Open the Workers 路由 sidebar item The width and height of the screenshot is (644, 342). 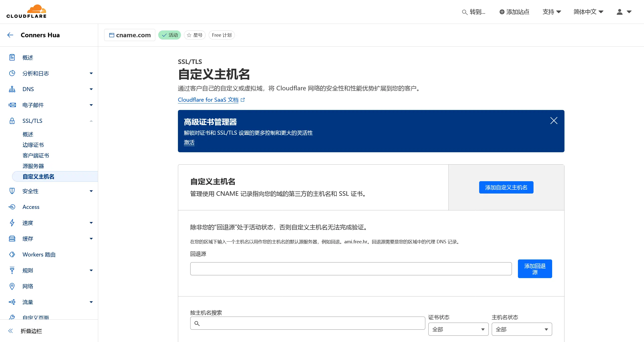click(x=39, y=254)
